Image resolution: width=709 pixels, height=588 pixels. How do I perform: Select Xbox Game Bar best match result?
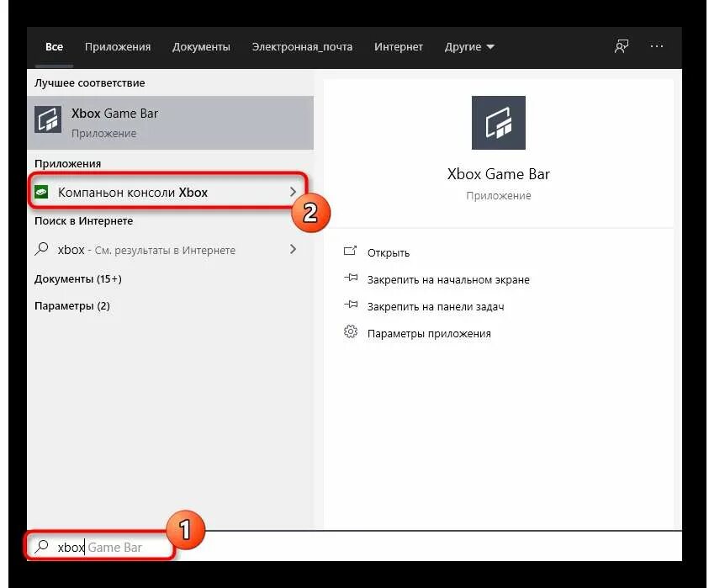click(x=170, y=123)
